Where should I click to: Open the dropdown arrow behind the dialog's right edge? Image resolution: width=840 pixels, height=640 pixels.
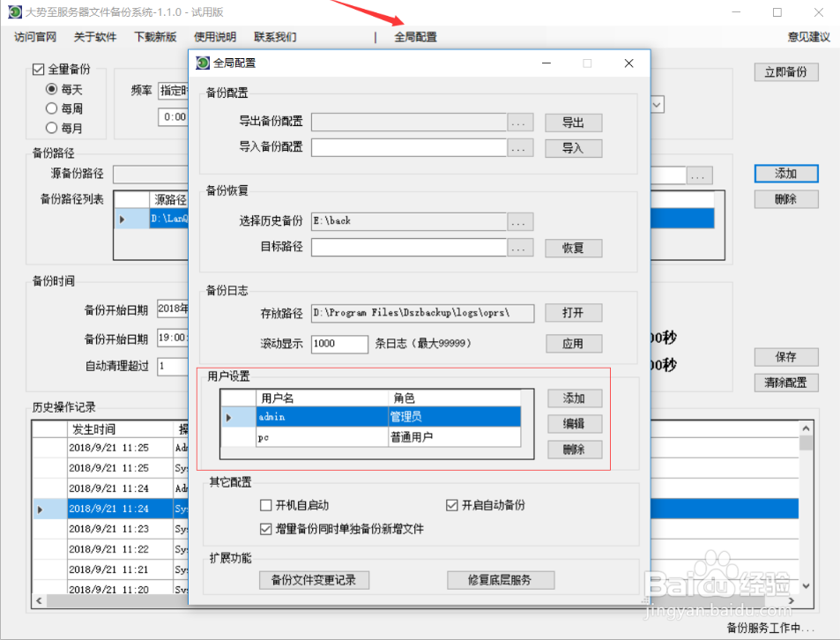(658, 104)
